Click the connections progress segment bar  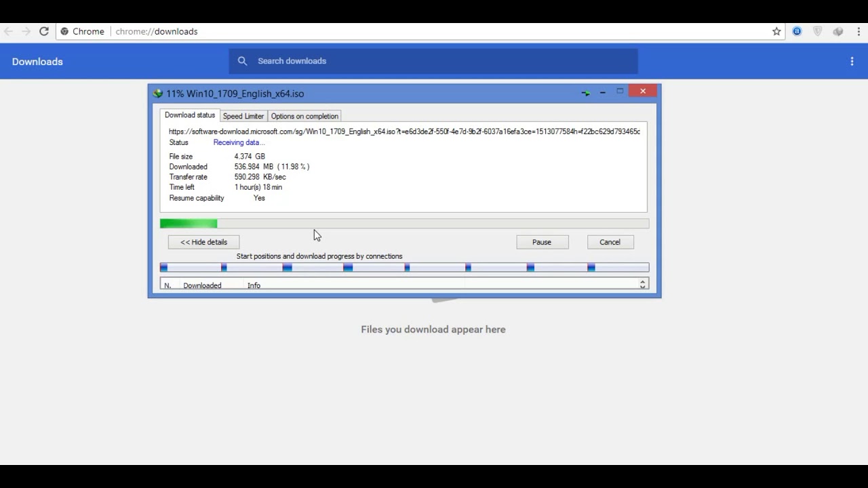point(404,268)
